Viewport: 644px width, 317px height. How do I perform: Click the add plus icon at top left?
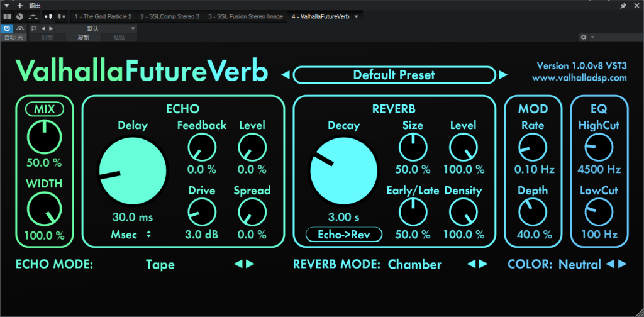point(19,6)
